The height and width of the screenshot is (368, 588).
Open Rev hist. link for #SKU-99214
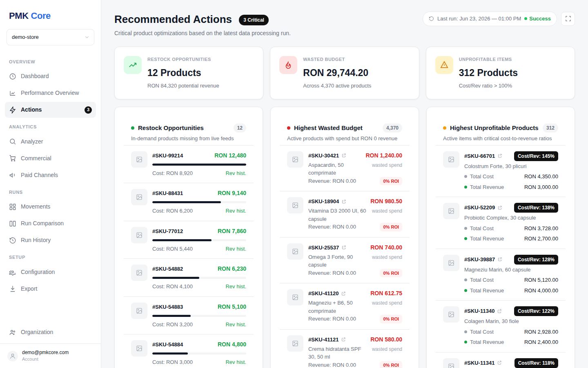[236, 173]
